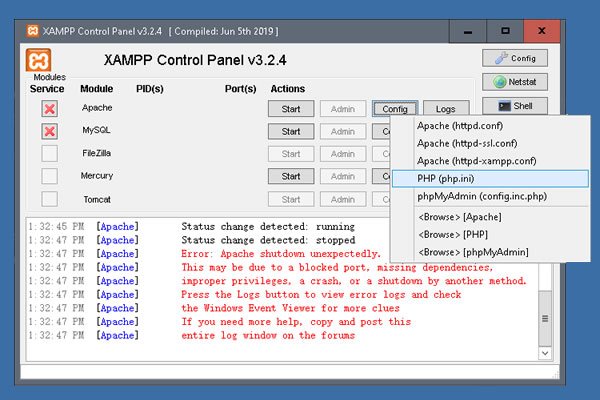Start the MySQL module
This screenshot has height=400, width=600.
291,132
